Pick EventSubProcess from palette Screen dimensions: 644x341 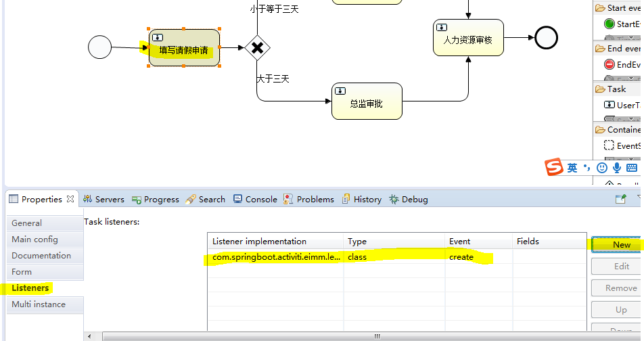(x=622, y=146)
